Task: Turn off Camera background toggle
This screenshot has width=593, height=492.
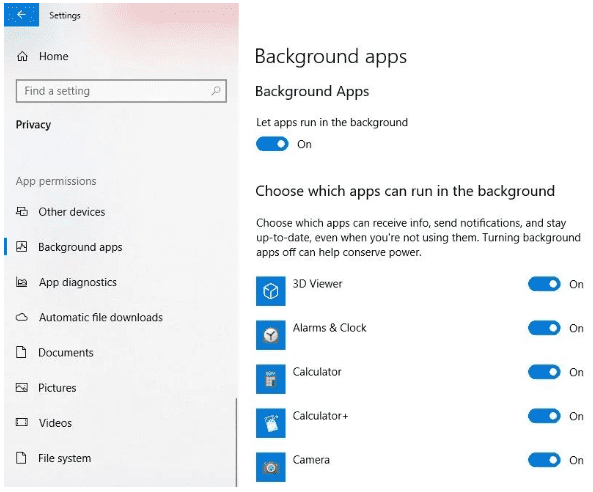Action: point(544,460)
